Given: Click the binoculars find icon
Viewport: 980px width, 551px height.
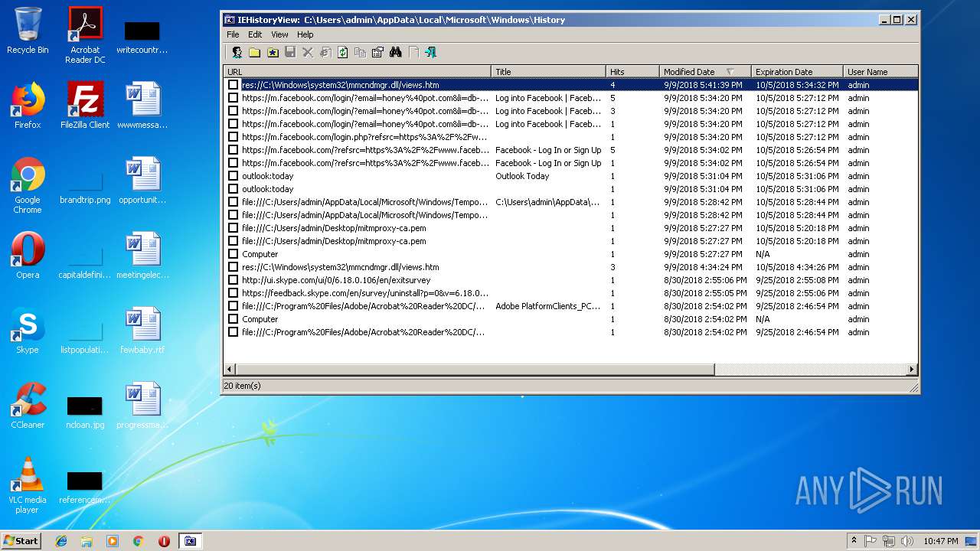Looking at the screenshot, I should click(395, 52).
